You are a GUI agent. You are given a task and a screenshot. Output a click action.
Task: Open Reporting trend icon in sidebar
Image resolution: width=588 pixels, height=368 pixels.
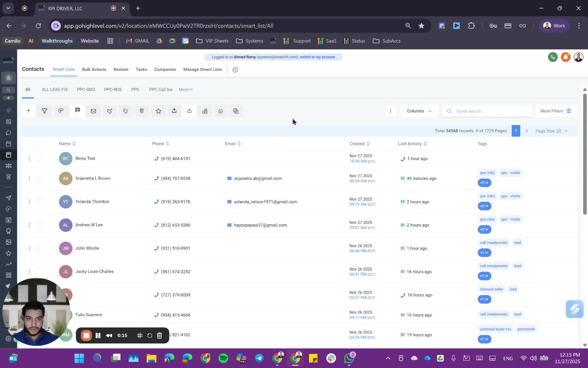9,264
